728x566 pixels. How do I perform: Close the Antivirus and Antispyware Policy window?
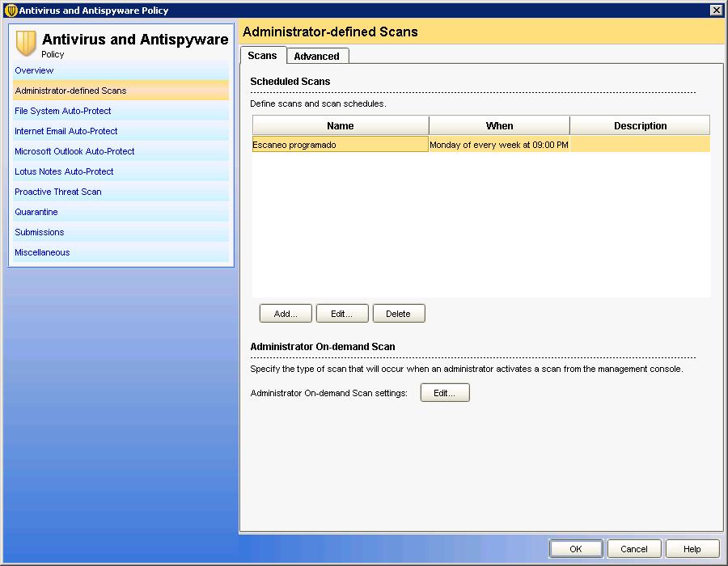pos(716,10)
